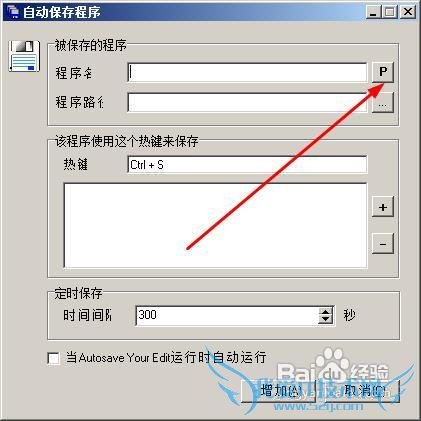Viewport: 421px width, 421px height.
Task: Click the floppy disk save icon
Action: click(24, 56)
